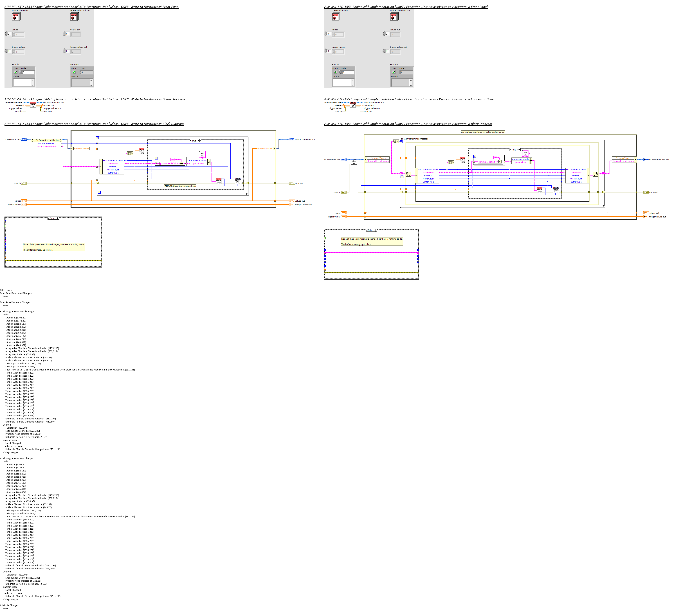
Task: Click the Write to Hardware.vi Connector Pane heading
Action: [x=408, y=99]
